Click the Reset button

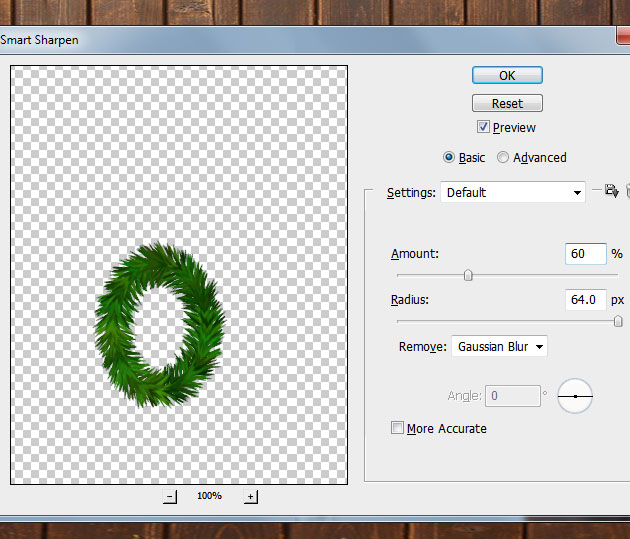(x=507, y=103)
